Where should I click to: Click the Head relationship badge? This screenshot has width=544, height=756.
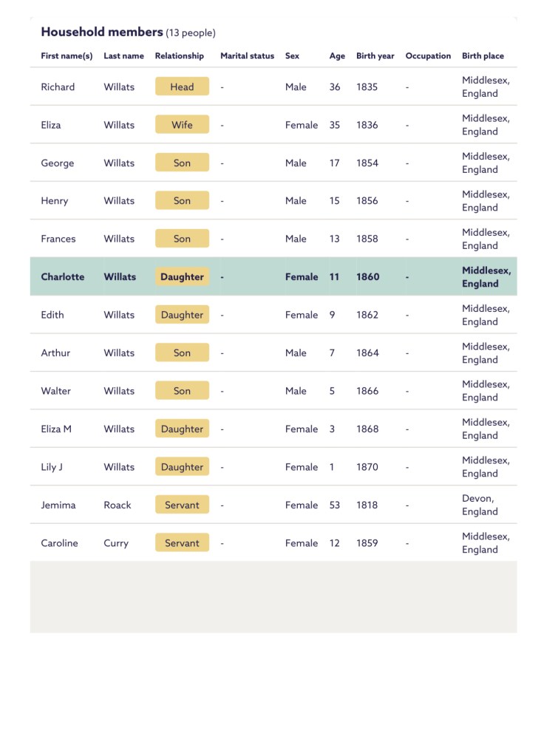[x=182, y=87]
